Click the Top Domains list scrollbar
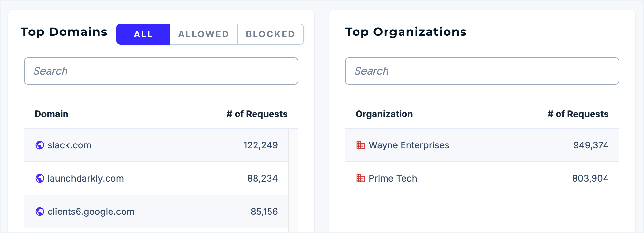Image resolution: width=644 pixels, height=233 pixels. (293, 179)
